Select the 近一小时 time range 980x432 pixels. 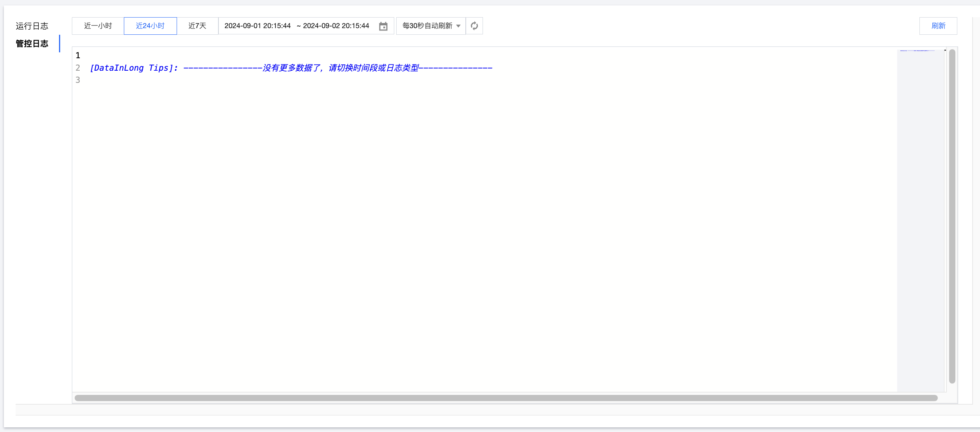click(x=98, y=26)
